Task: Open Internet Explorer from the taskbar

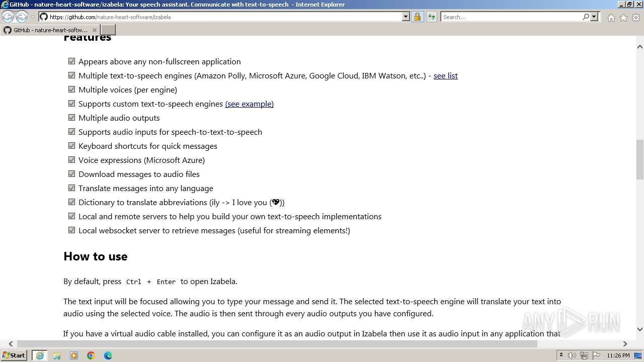Action: click(x=40, y=355)
